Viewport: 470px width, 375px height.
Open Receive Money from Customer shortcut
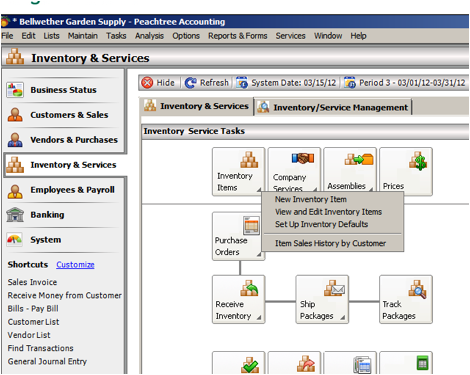(x=65, y=295)
